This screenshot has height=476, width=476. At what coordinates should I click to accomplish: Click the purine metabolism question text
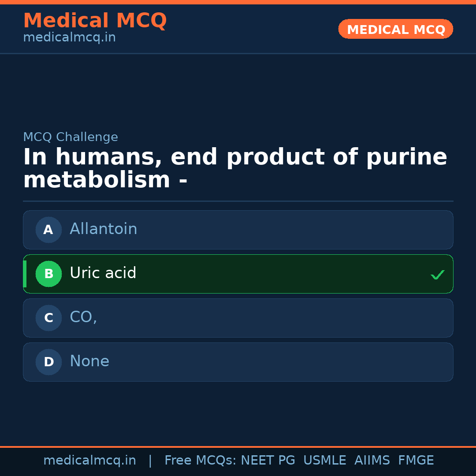pyautogui.click(x=235, y=169)
